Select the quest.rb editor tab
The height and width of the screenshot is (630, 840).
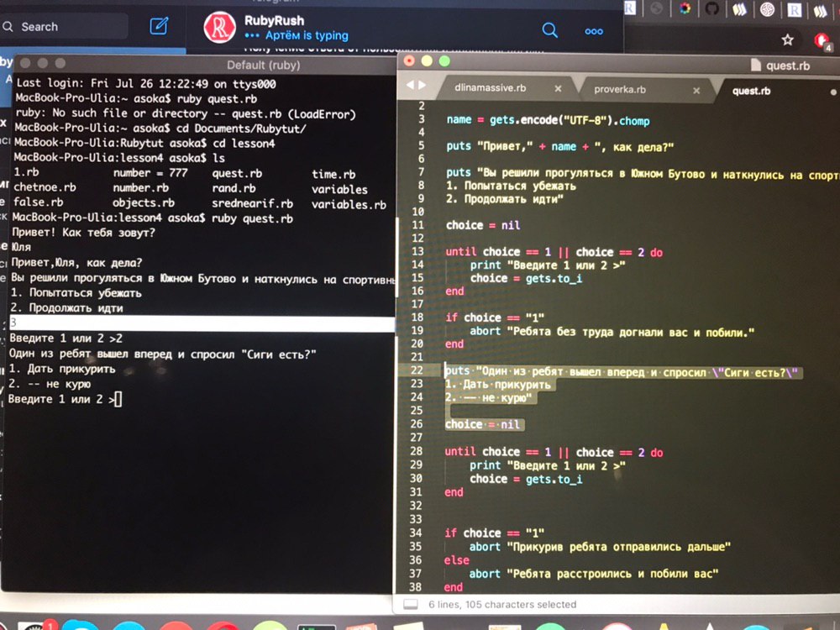coord(751,91)
